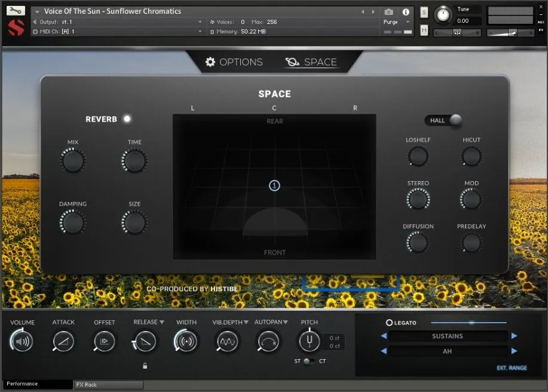Open the Release options arrow

click(162, 322)
